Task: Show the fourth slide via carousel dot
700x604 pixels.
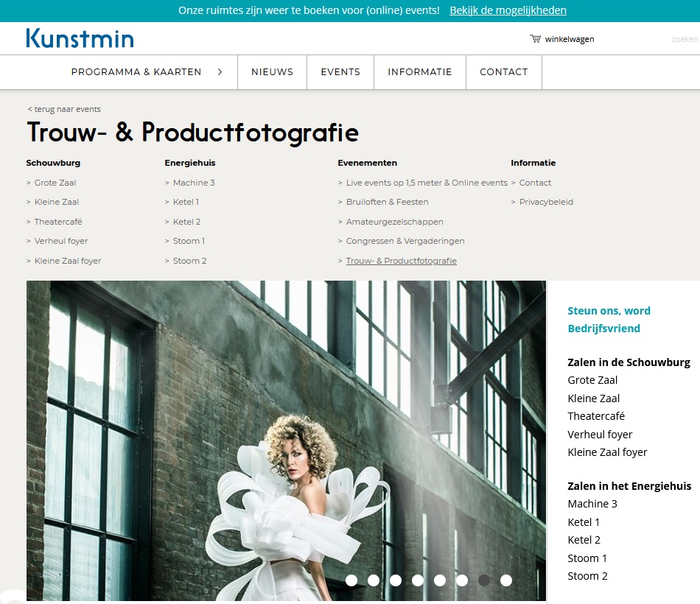Action: [x=418, y=580]
